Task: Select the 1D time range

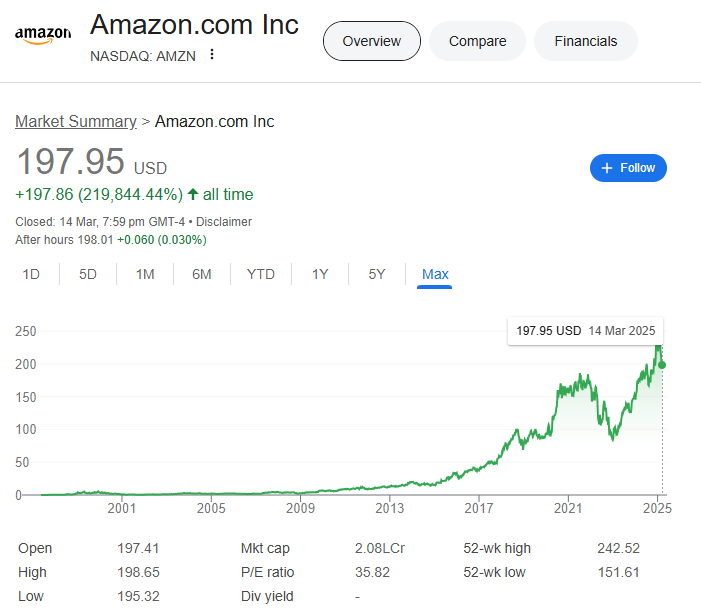Action: click(31, 274)
